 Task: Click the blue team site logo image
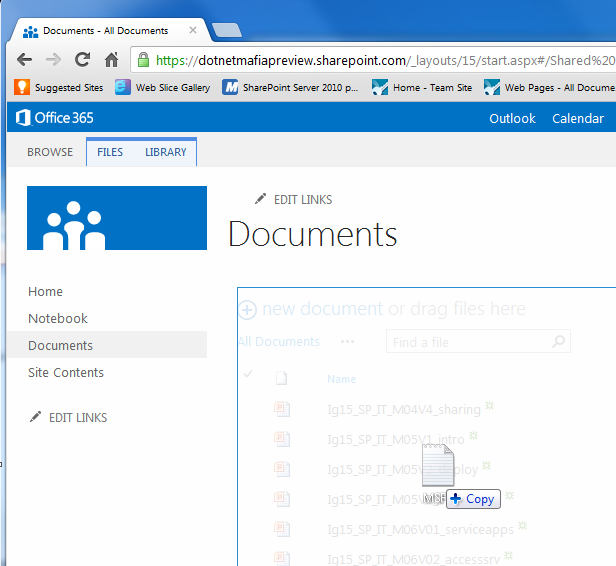(117, 218)
